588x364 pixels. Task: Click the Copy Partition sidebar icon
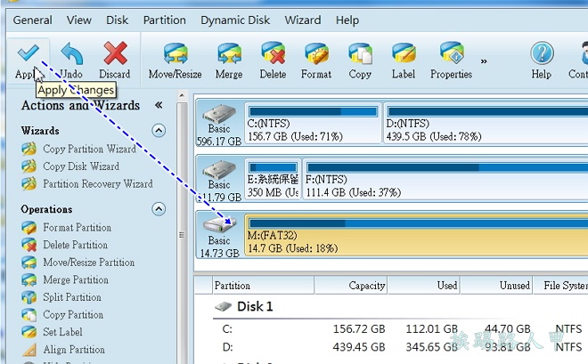pos(29,314)
